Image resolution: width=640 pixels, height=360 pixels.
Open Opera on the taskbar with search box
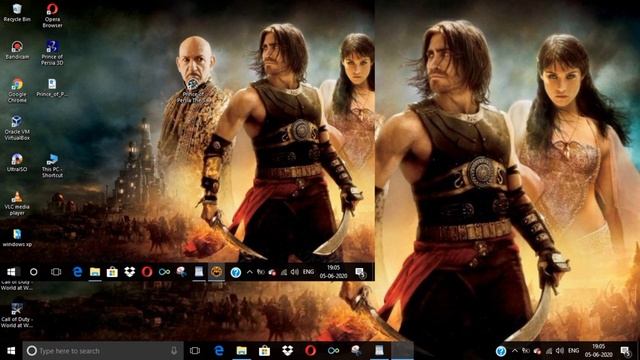(310, 351)
